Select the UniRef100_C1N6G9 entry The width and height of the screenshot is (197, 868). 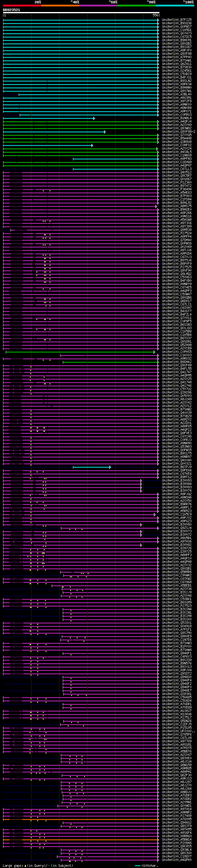click(177, 155)
